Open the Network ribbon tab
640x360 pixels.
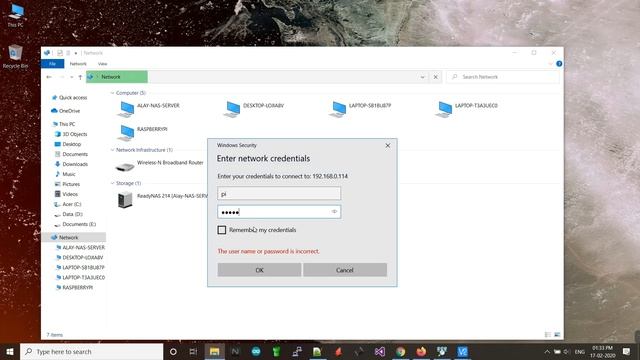(78, 64)
